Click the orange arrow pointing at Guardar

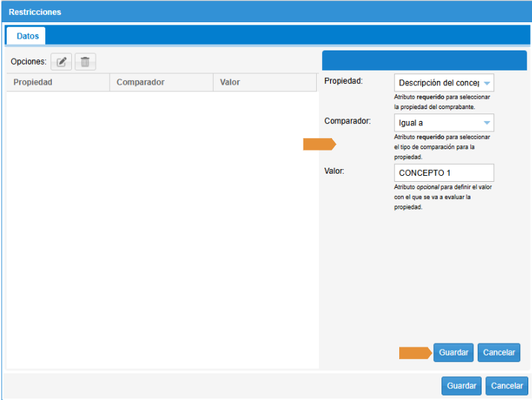(416, 353)
